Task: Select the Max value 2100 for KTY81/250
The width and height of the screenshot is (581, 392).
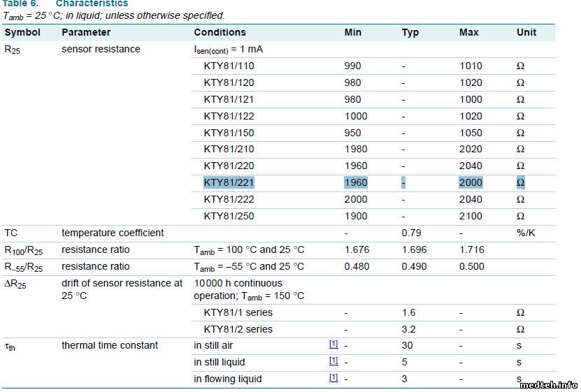Action: pos(471,216)
